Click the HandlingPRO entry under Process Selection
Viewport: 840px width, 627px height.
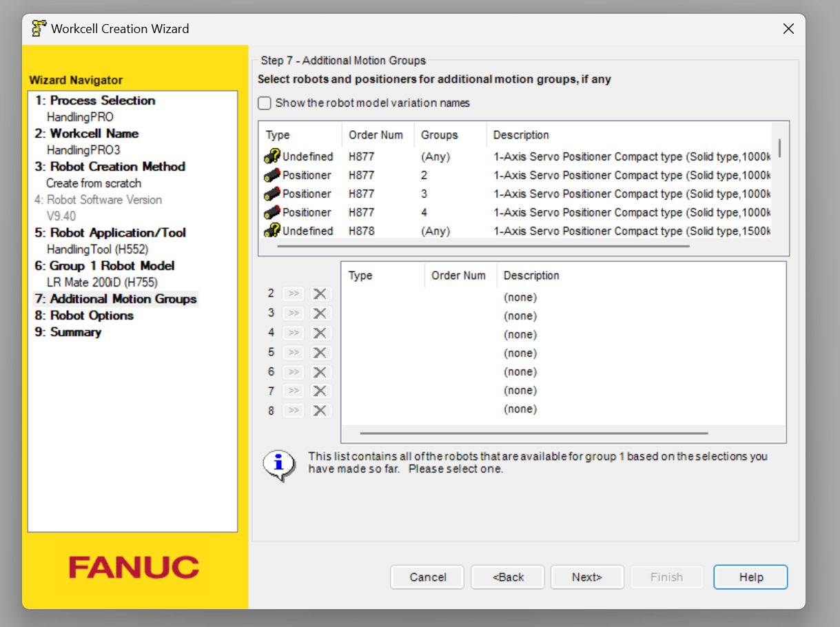click(80, 117)
